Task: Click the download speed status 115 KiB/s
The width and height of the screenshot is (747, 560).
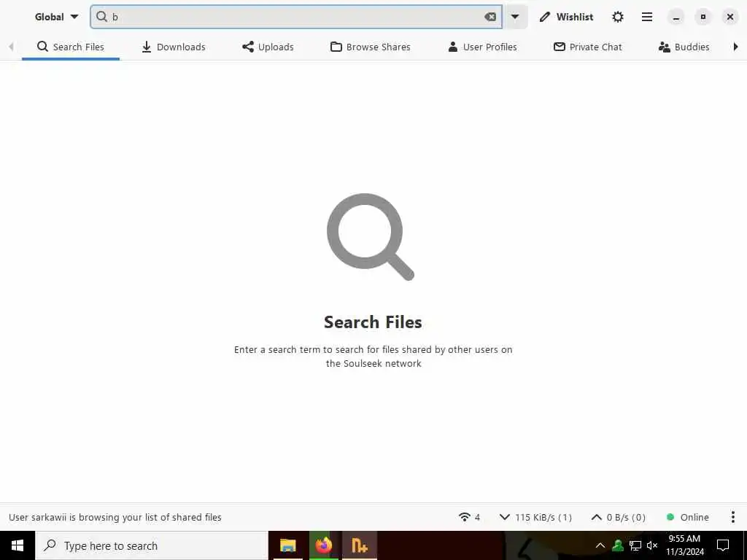Action: click(x=535, y=517)
